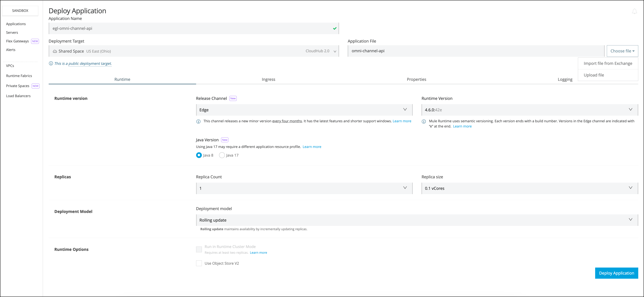Expand the Release Channel Edge dropdown
This screenshot has height=297, width=644.
304,110
